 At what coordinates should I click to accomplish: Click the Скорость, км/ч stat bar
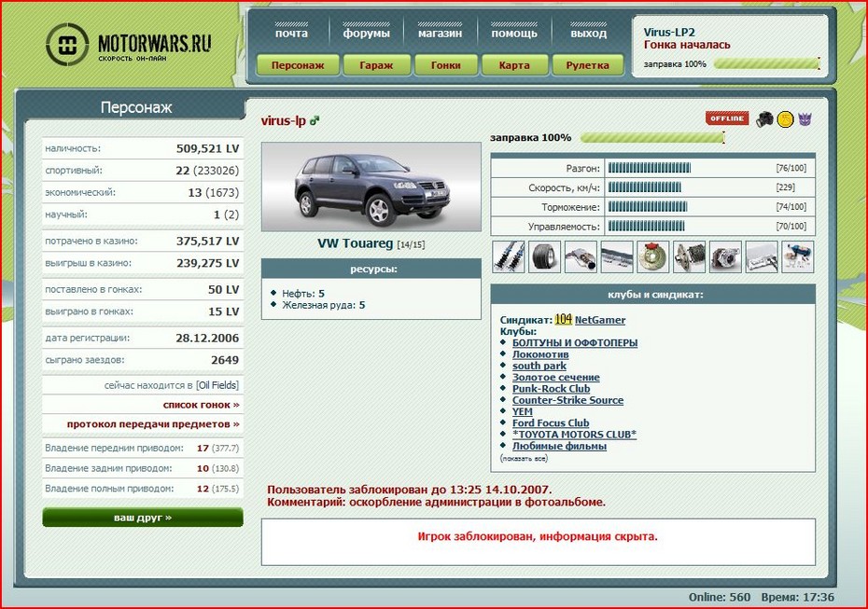(x=644, y=187)
